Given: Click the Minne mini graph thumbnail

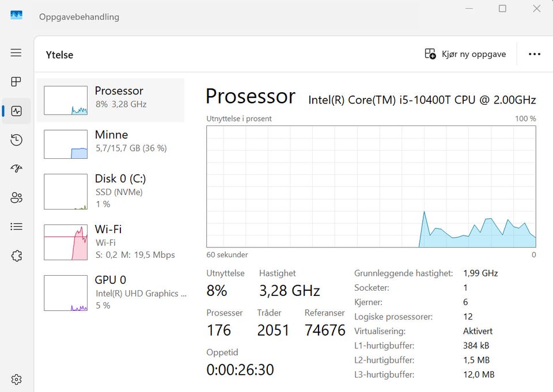Looking at the screenshot, I should [x=66, y=144].
